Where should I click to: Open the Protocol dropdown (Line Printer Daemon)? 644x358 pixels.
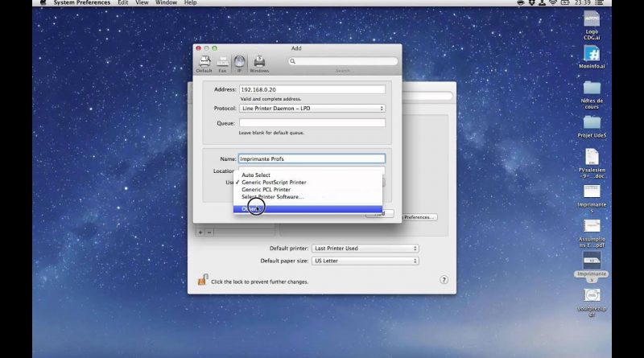tap(312, 109)
